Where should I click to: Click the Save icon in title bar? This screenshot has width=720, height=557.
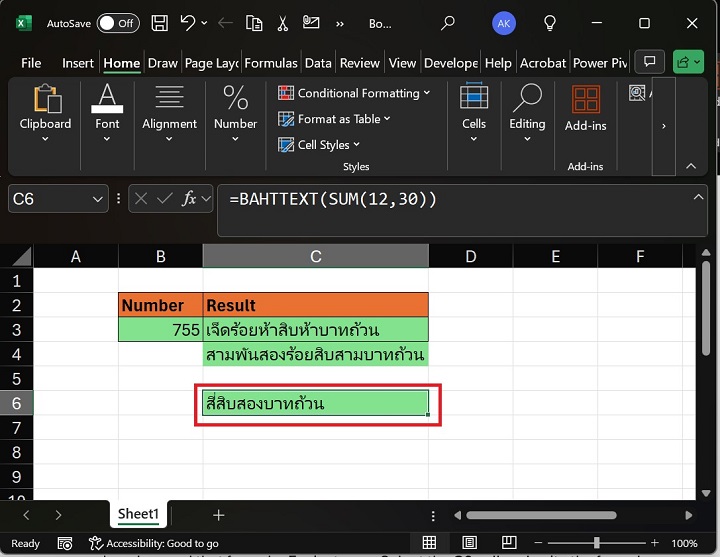pyautogui.click(x=159, y=23)
